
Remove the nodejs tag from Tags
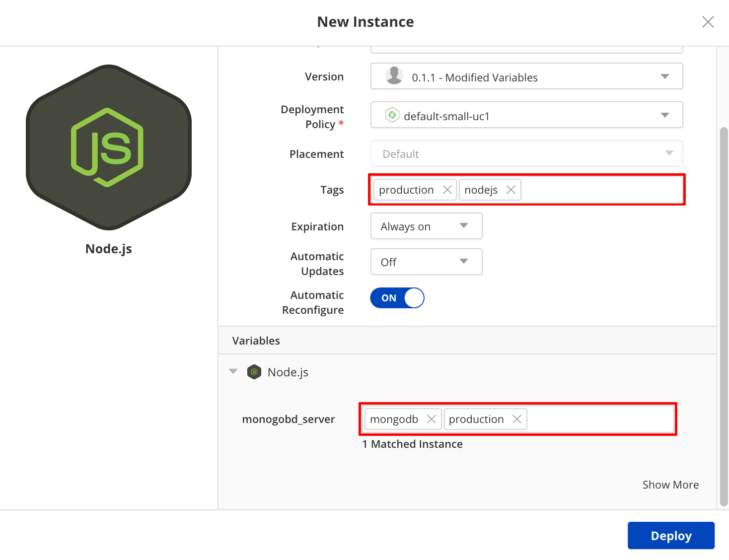(510, 190)
